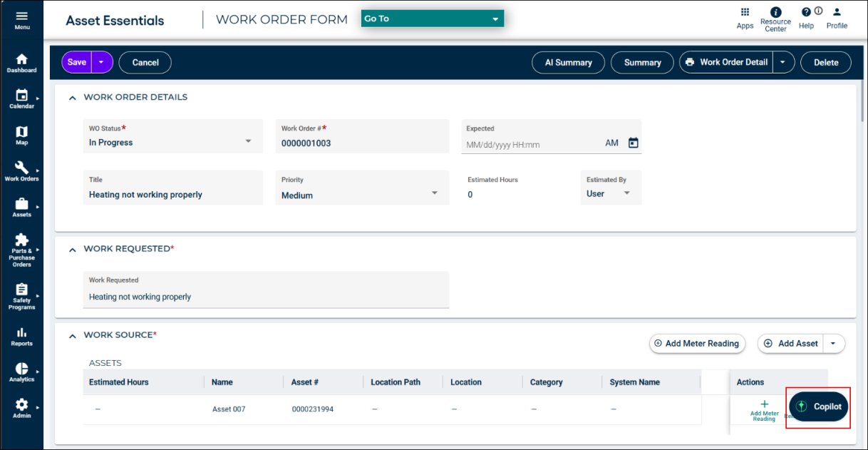Open Reports bar chart icon
This screenshot has height=450, width=868.
pyautogui.click(x=21, y=332)
